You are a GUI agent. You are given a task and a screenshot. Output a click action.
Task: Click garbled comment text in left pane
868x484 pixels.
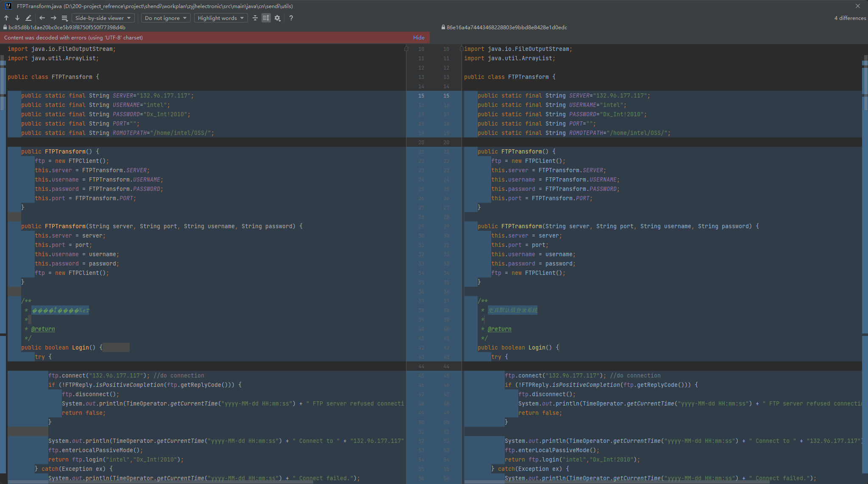[60, 310]
